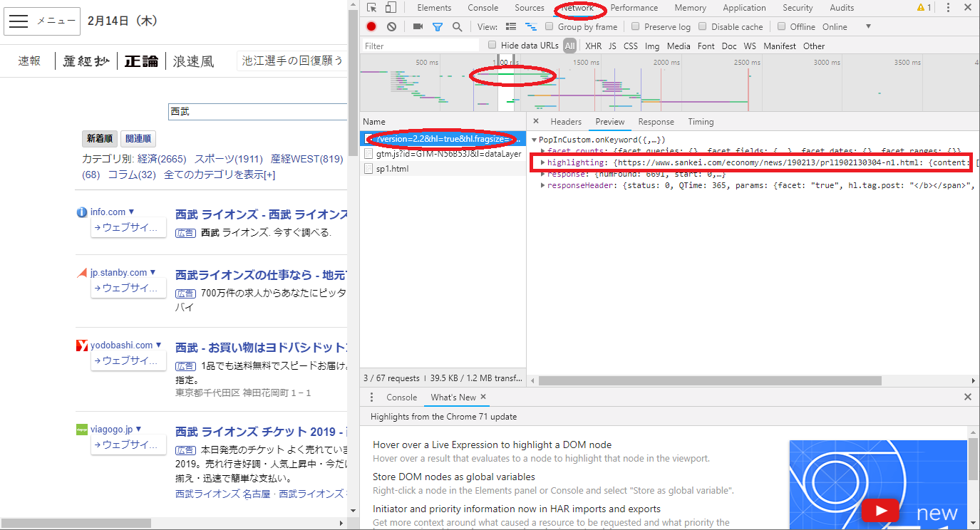Toggle the network filter funnel icon

coord(438,27)
